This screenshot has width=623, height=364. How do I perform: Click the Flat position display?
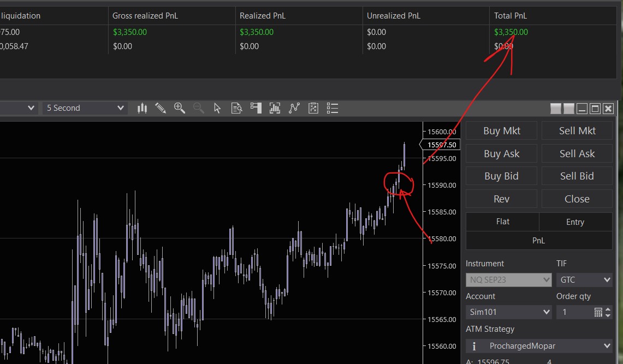[x=502, y=222]
